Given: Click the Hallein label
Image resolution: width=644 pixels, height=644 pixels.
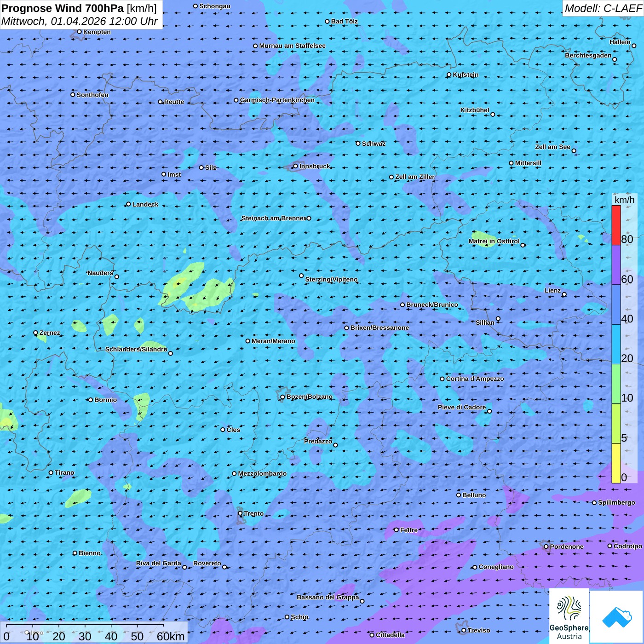Looking at the screenshot, I should 620,42.
